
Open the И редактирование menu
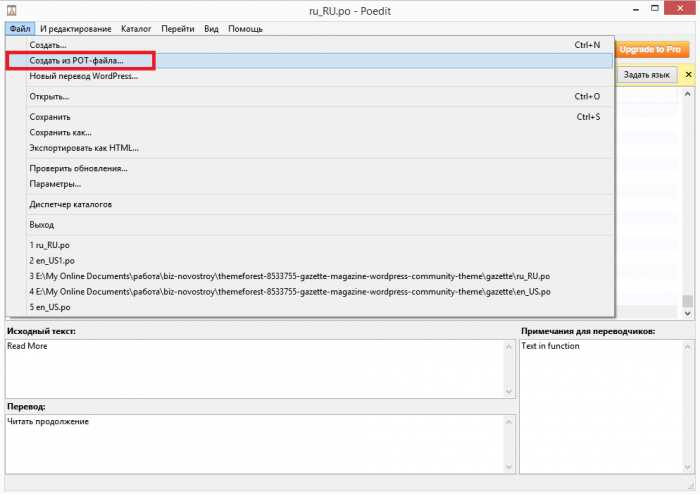[x=75, y=29]
